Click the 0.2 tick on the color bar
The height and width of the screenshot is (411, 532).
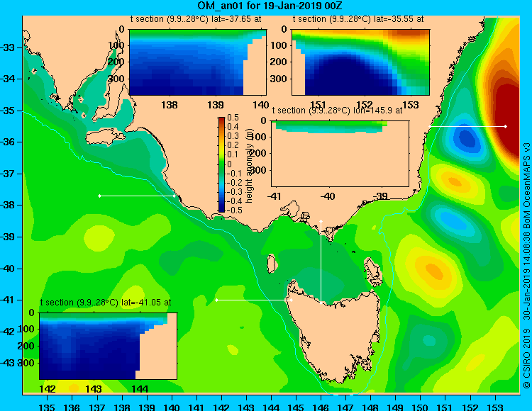(233, 145)
